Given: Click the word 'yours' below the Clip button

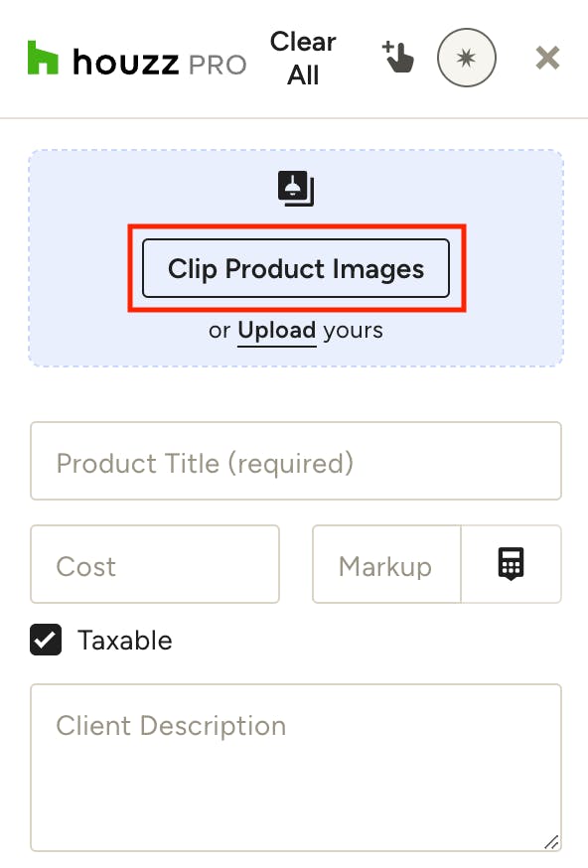Looking at the screenshot, I should (x=353, y=331).
